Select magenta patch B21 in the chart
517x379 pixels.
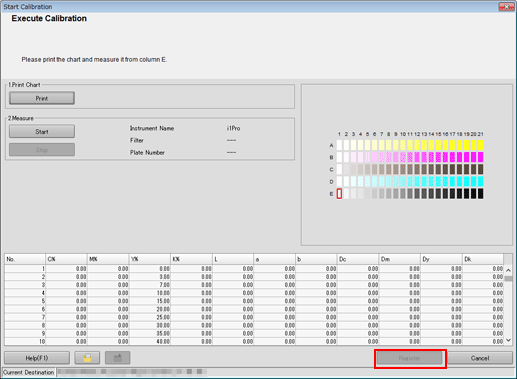pyautogui.click(x=480, y=157)
